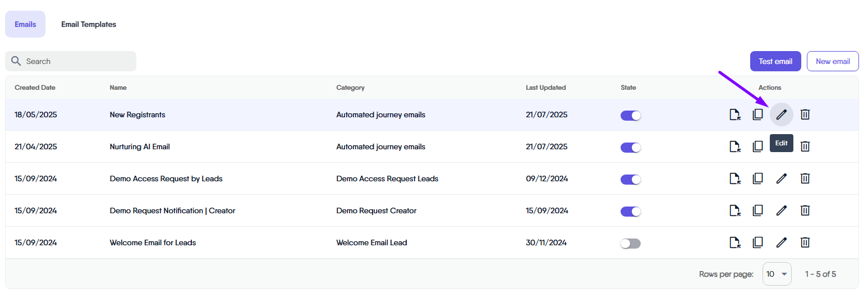
Task: Copy the New Registrants email
Action: (x=757, y=115)
